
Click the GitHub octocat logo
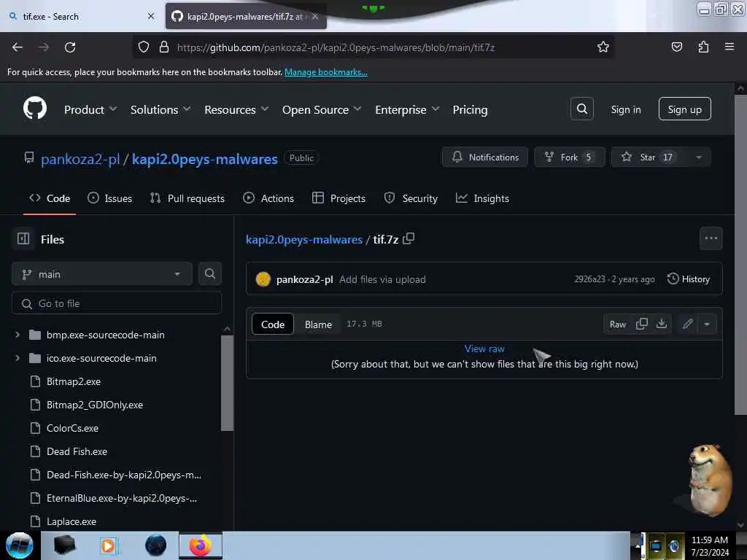tap(35, 109)
